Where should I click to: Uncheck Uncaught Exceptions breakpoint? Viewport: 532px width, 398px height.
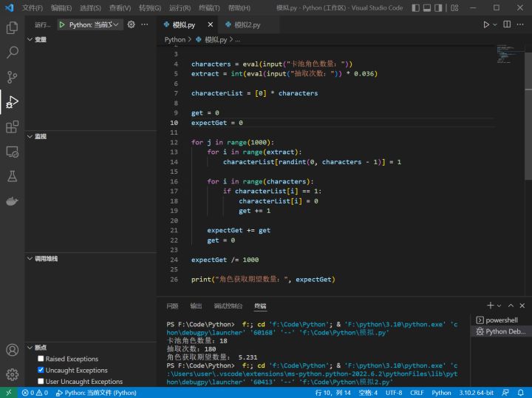point(41,370)
